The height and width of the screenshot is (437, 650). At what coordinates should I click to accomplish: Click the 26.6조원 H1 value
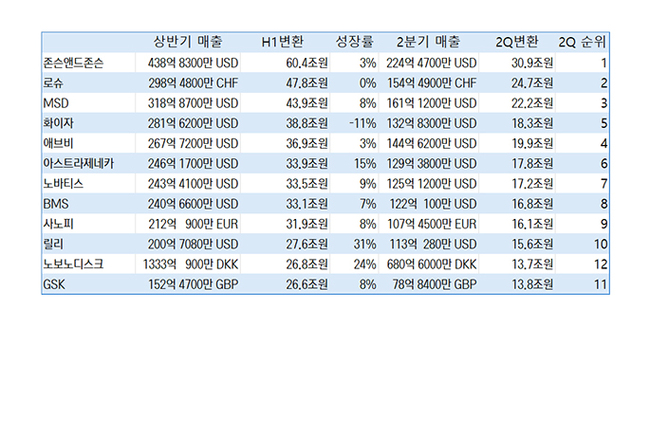pos(307,284)
